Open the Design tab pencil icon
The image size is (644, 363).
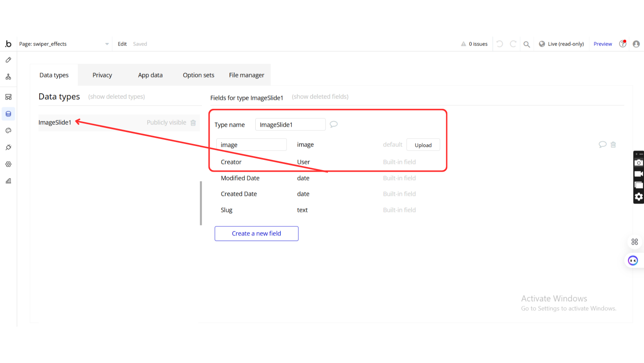[x=8, y=60]
